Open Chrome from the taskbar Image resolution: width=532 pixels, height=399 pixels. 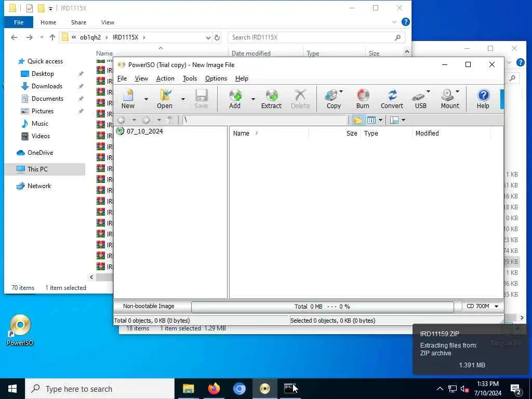(239, 389)
